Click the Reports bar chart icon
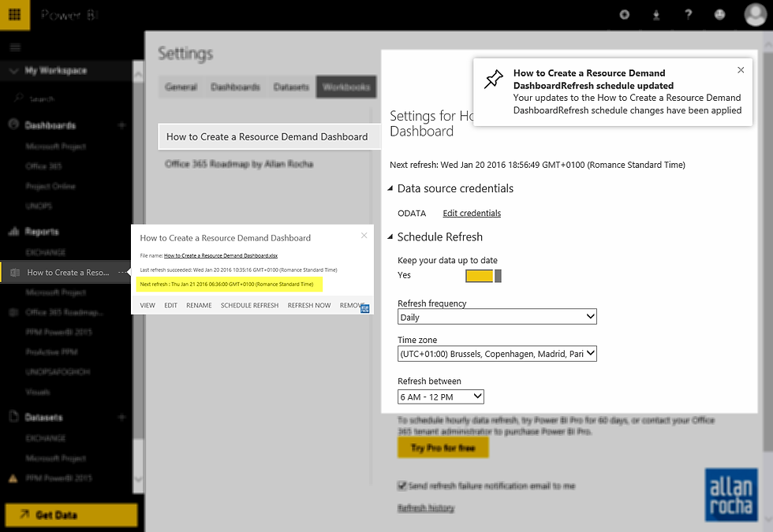This screenshot has width=773, height=532. click(14, 231)
